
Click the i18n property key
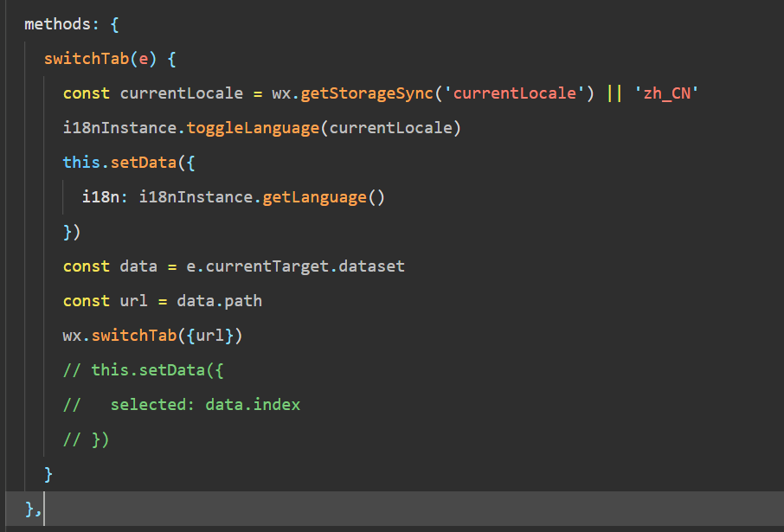tap(100, 197)
